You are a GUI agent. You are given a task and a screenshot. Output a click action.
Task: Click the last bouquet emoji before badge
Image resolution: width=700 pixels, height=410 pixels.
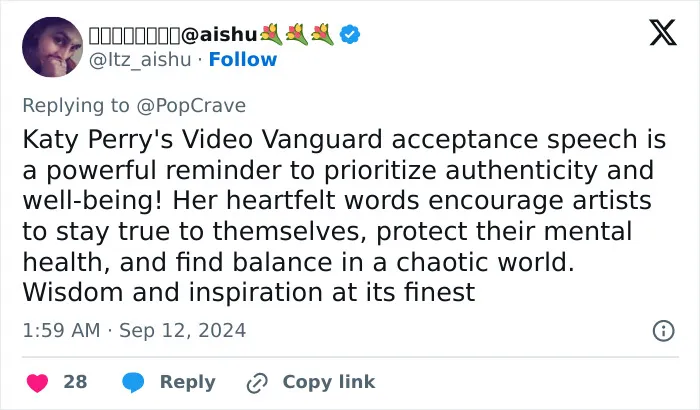point(322,34)
